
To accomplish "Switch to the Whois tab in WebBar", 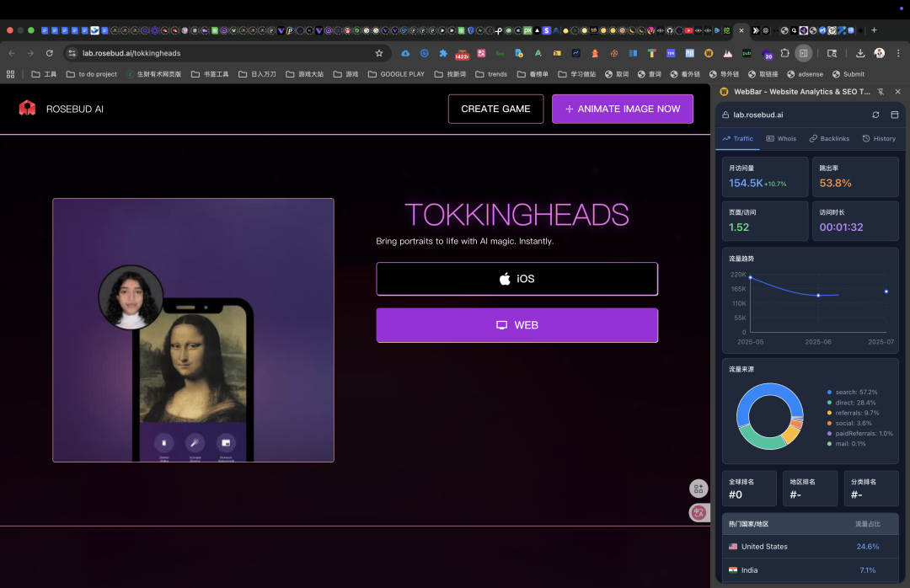I will (x=781, y=139).
